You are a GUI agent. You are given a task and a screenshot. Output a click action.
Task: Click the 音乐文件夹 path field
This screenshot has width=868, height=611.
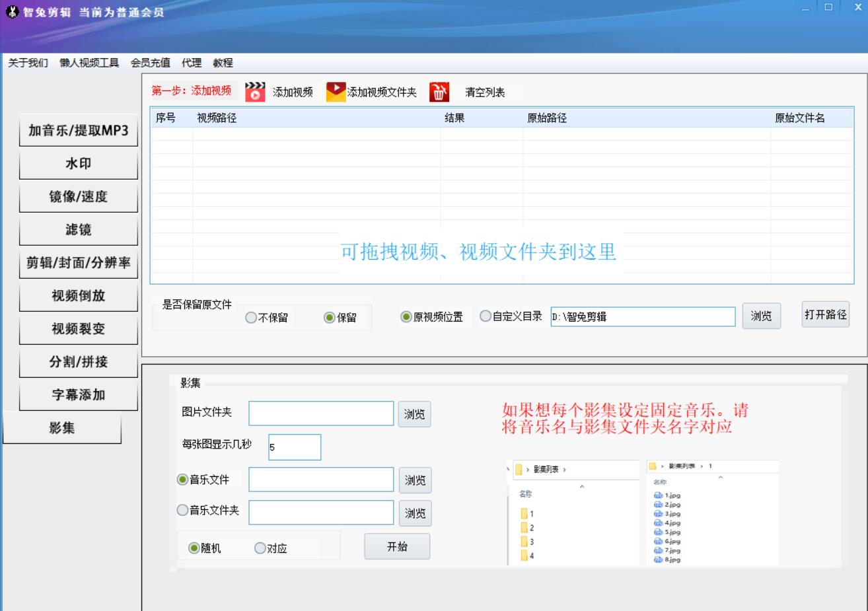[321, 513]
